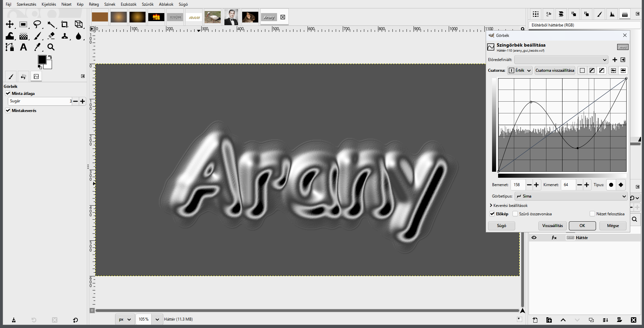The width and height of the screenshot is (644, 328).
Task: Hide the Háttér layer eye icon
Action: (x=534, y=237)
